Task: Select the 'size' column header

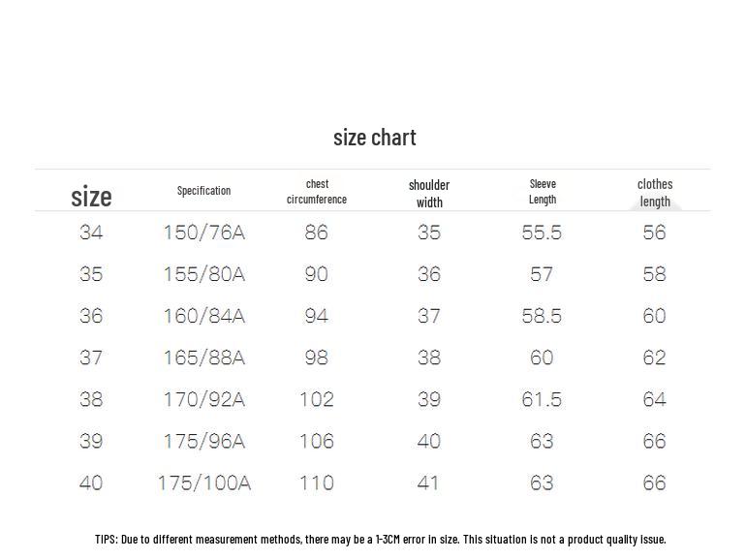Action: pos(91,197)
